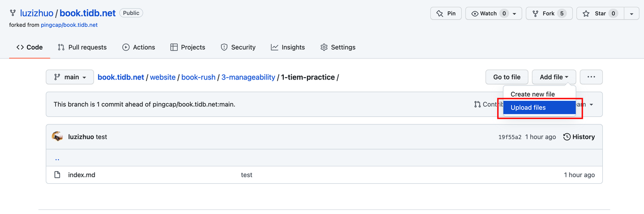Open the main branch selector dropdown
Screen dimensions: 644x214
point(70,77)
